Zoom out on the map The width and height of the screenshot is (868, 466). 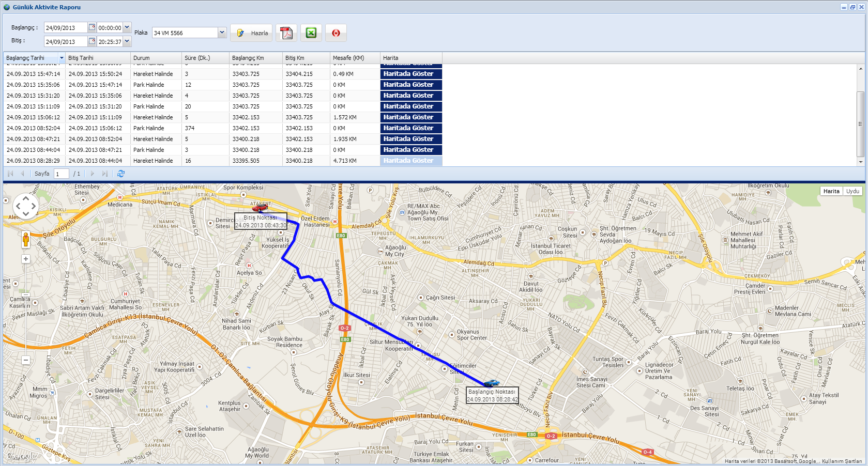(x=26, y=360)
